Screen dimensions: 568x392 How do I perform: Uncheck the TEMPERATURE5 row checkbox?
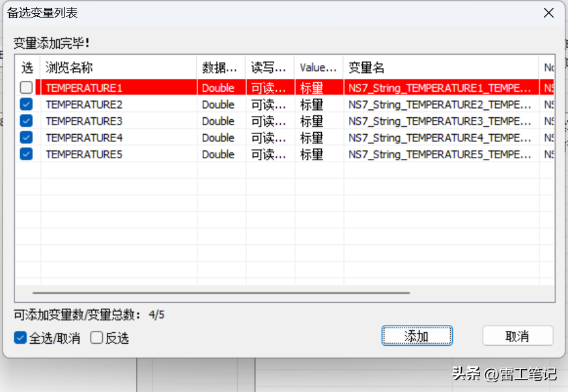point(26,154)
